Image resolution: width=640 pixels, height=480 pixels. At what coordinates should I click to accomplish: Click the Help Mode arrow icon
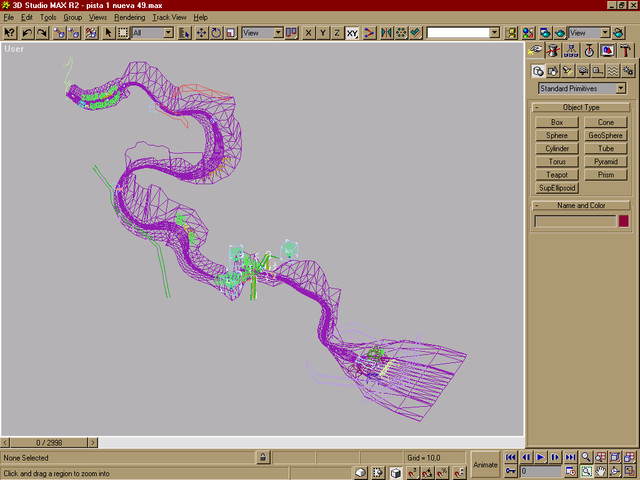pos(9,33)
